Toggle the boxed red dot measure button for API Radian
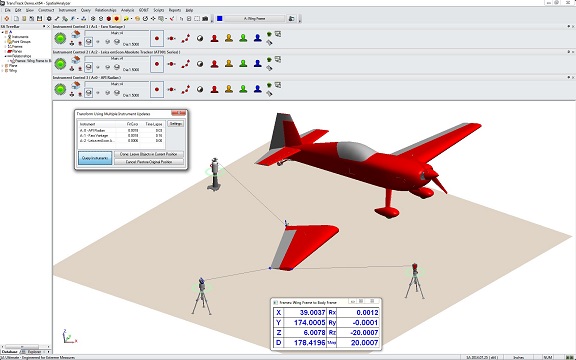 [x=157, y=89]
